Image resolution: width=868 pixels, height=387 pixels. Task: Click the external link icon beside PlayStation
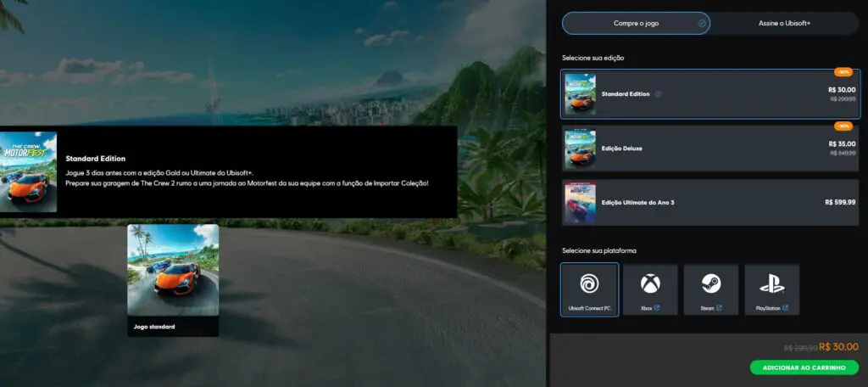click(786, 308)
